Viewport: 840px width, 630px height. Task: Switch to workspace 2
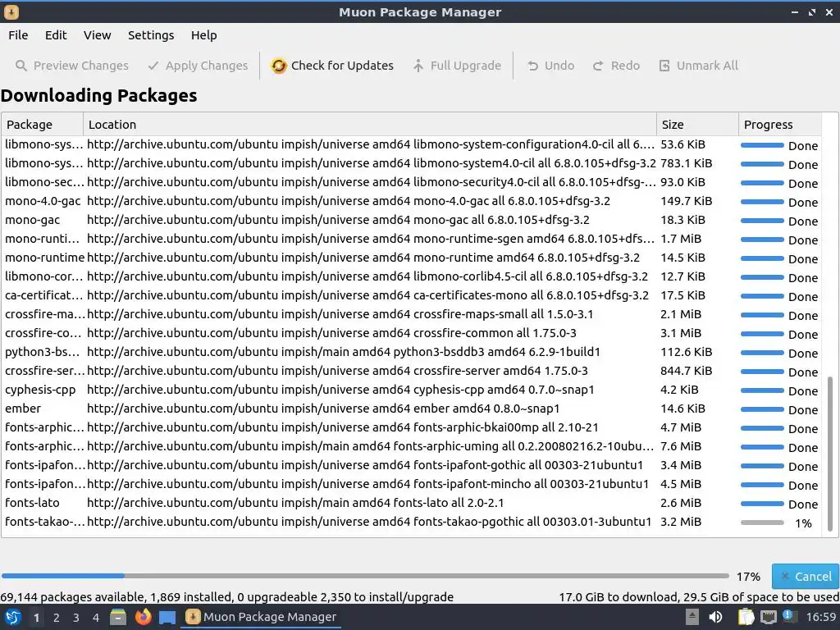tap(57, 618)
